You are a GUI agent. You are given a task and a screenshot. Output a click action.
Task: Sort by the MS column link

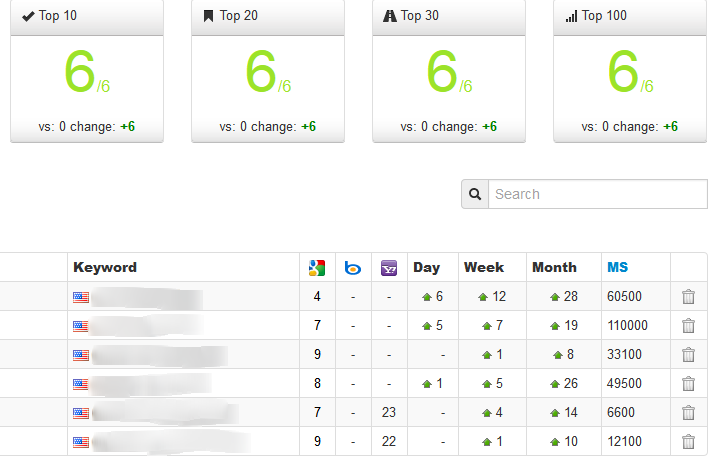pyautogui.click(x=618, y=267)
